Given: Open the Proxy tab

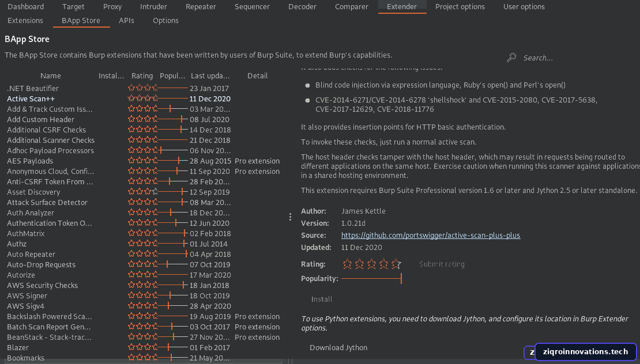Looking at the screenshot, I should tap(112, 6).
